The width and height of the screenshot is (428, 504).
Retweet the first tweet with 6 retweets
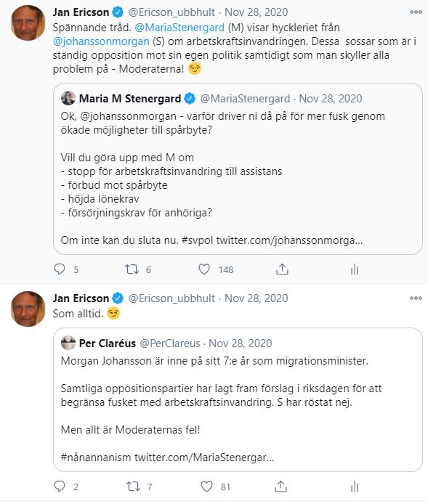coord(132,269)
